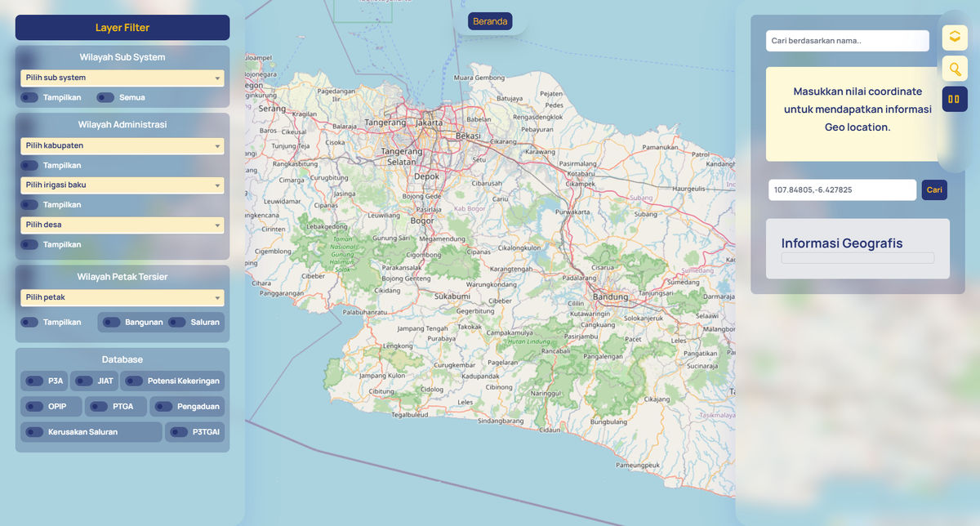This screenshot has width=980, height=526.
Task: Toggle Tampilkan below Pilih irigasi baku
Action: 29,205
